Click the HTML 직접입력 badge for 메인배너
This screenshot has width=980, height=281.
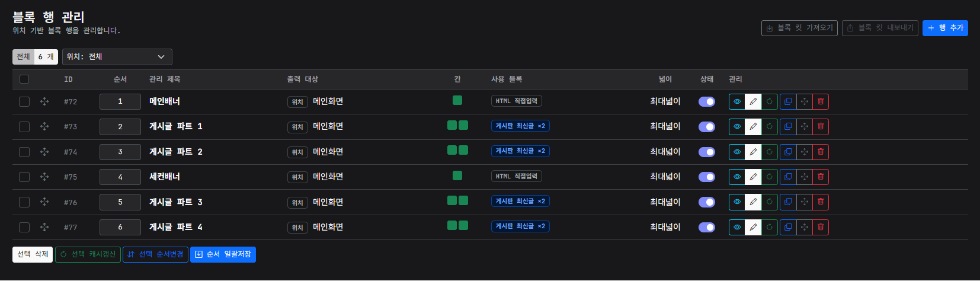517,101
